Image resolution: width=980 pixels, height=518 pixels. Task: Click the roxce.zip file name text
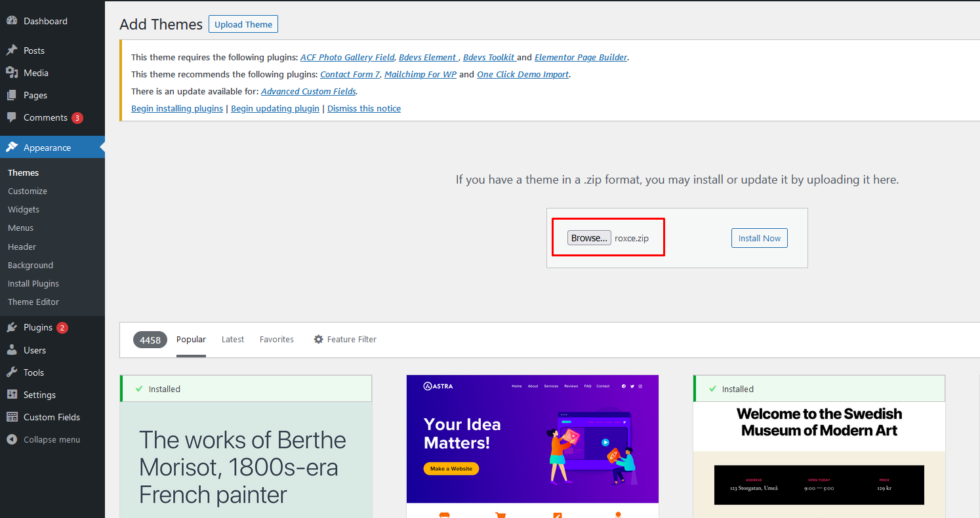tap(632, 238)
